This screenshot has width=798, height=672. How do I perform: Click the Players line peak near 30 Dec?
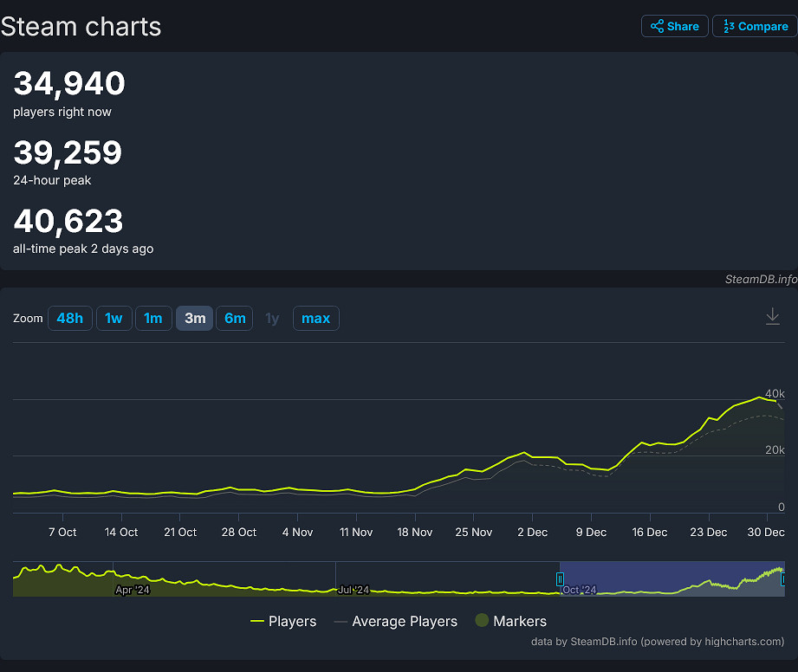pyautogui.click(x=759, y=397)
